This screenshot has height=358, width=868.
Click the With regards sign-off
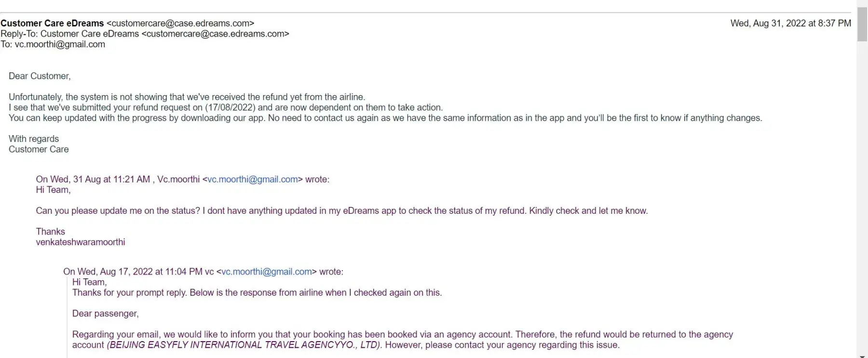coord(34,139)
